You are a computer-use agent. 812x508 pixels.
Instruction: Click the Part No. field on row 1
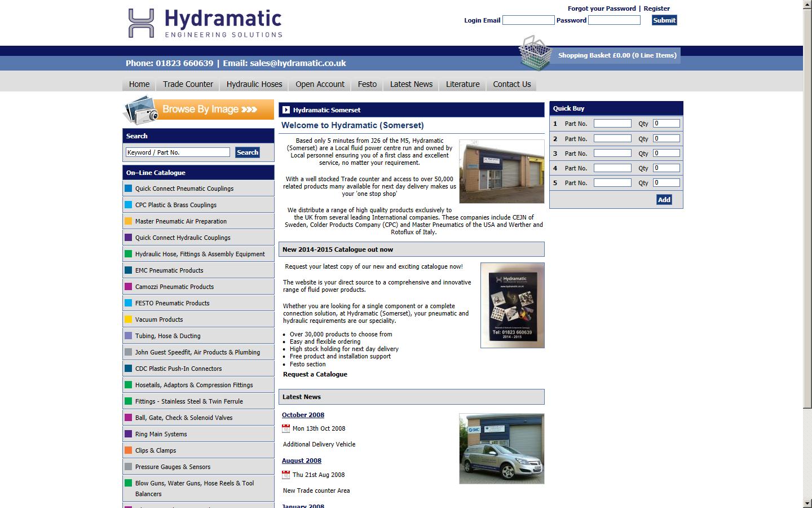(612, 123)
